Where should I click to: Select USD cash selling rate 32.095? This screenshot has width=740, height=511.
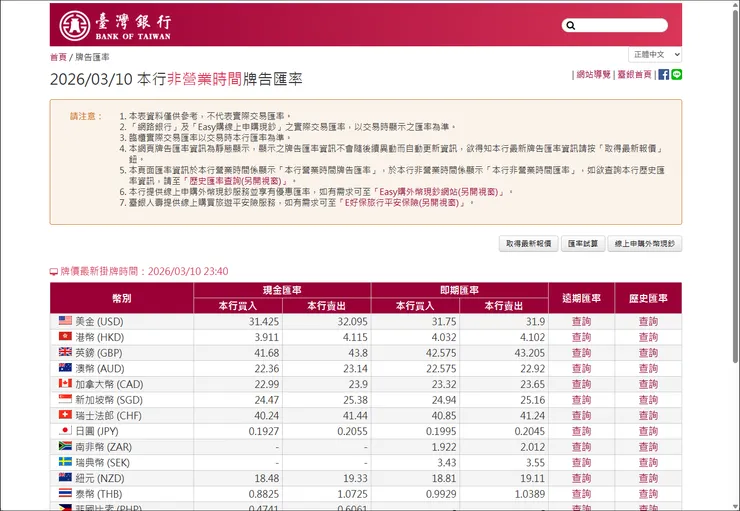click(x=353, y=321)
